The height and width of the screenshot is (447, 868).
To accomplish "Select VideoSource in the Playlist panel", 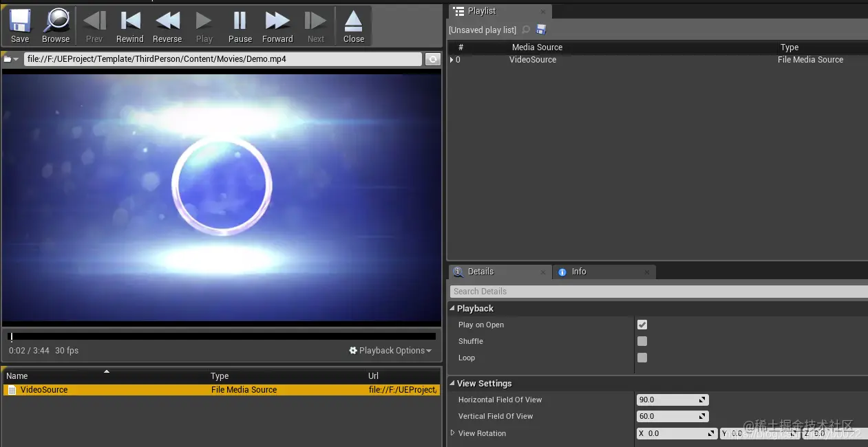I will coord(533,60).
